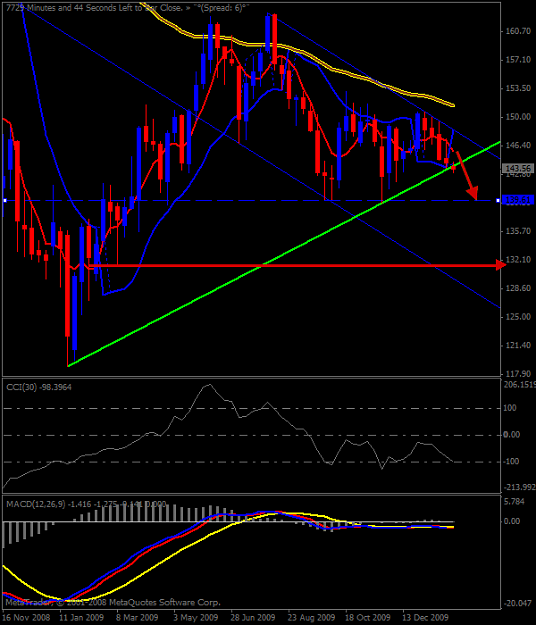
Task: Click the 132.10 price axis label
Action: pos(518,259)
